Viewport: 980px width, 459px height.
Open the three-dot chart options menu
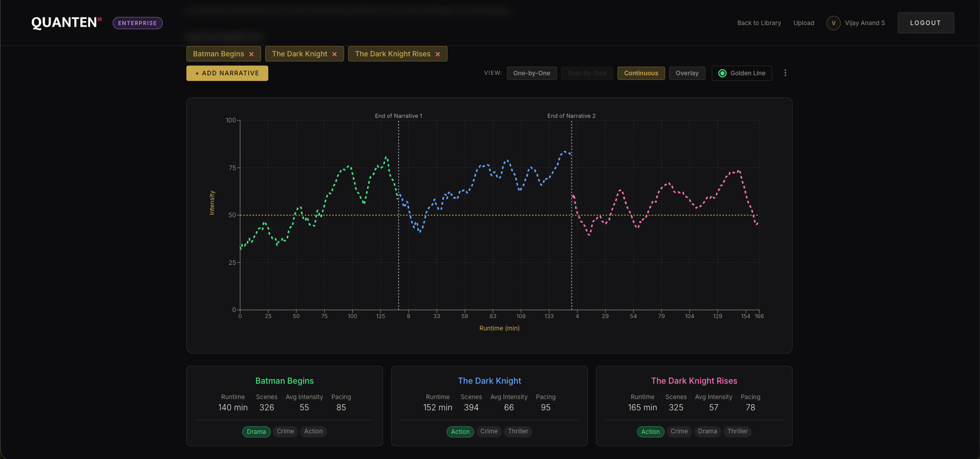[785, 73]
